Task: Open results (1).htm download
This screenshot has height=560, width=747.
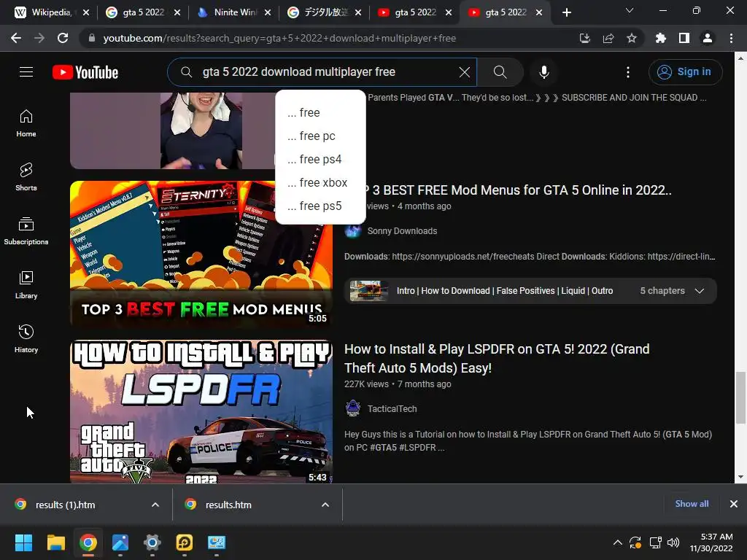Action: click(65, 505)
